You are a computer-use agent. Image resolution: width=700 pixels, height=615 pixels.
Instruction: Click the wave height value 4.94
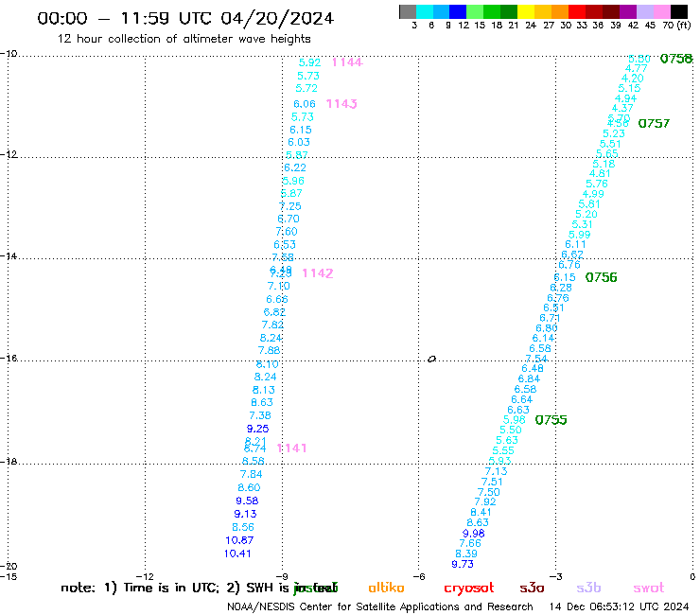click(626, 98)
